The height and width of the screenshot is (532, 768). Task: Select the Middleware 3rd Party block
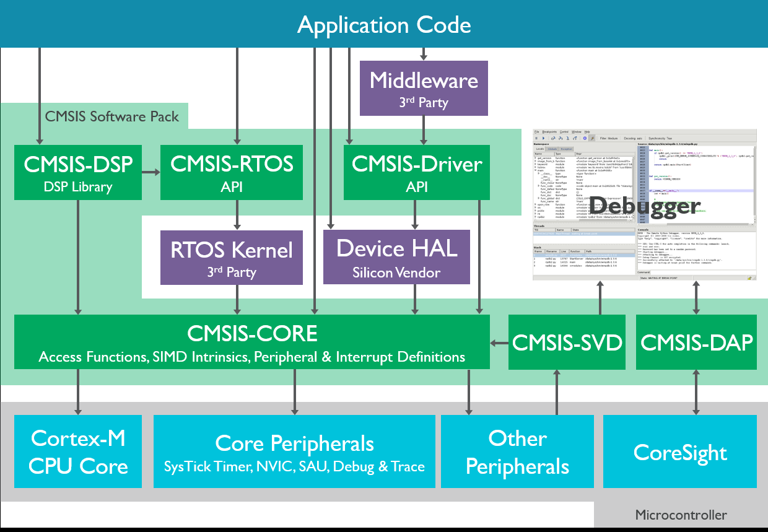424,87
